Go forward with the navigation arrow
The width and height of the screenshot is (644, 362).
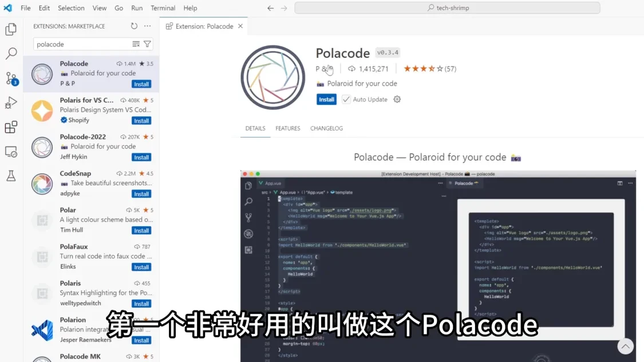(284, 8)
